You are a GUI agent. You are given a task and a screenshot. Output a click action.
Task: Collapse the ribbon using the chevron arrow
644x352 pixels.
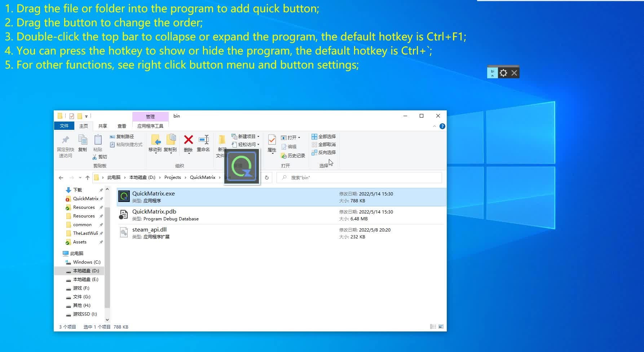click(434, 126)
